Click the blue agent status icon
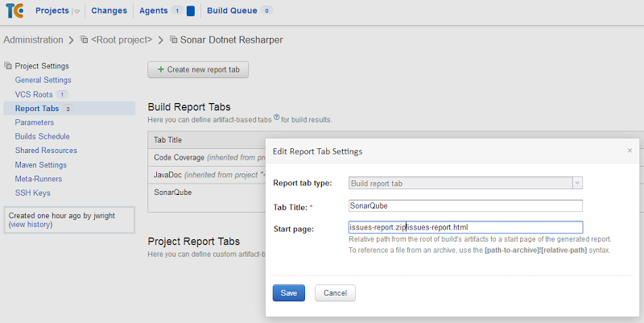 [x=191, y=10]
